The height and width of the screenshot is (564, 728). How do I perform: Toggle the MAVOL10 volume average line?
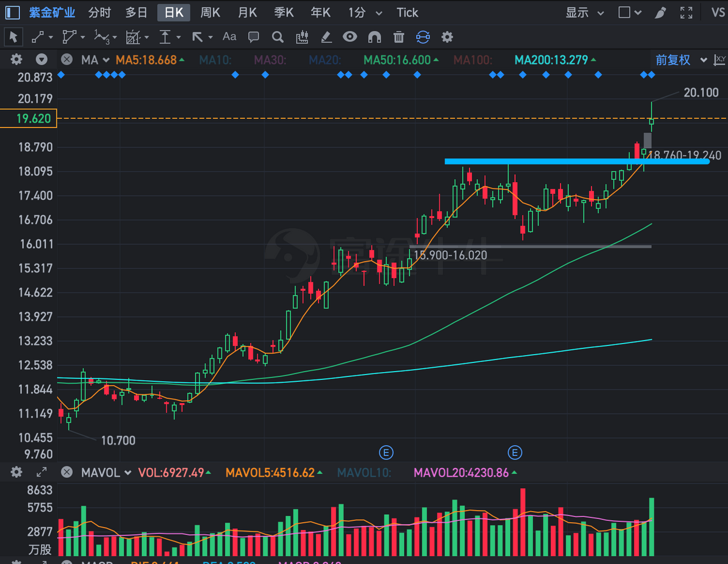point(364,472)
